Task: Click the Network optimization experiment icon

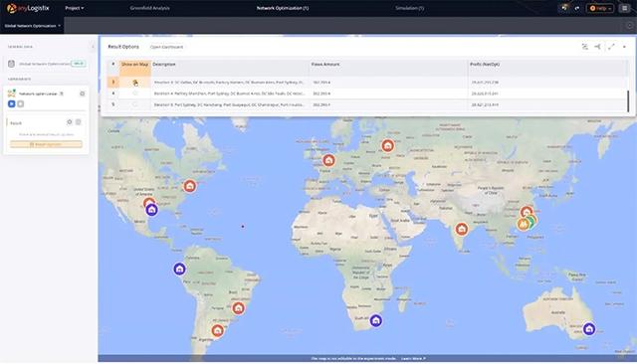Action: coord(11,93)
